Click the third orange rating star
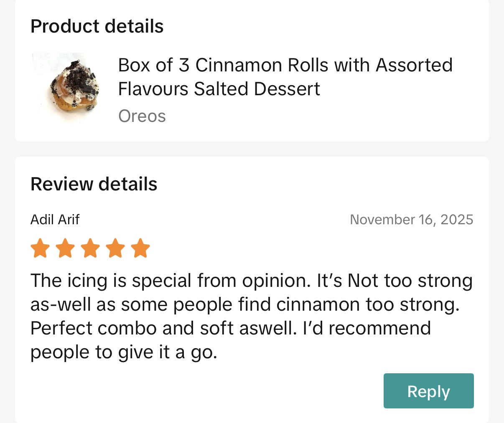Image resolution: width=504 pixels, height=423 pixels. [x=90, y=248]
